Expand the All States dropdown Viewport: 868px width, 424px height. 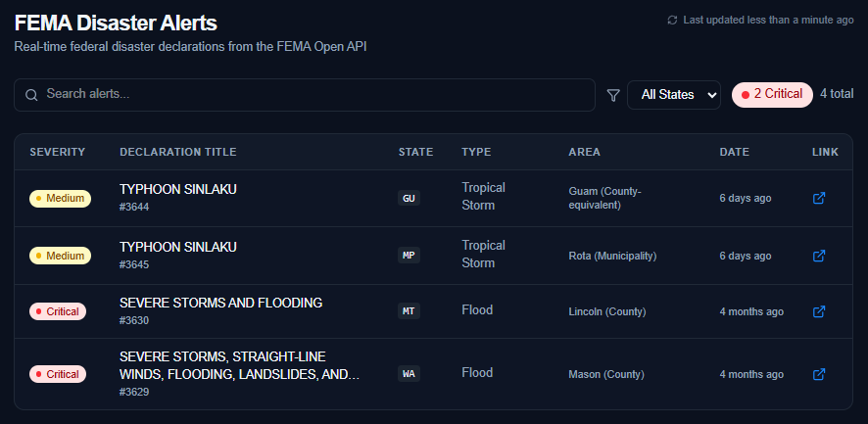click(673, 95)
